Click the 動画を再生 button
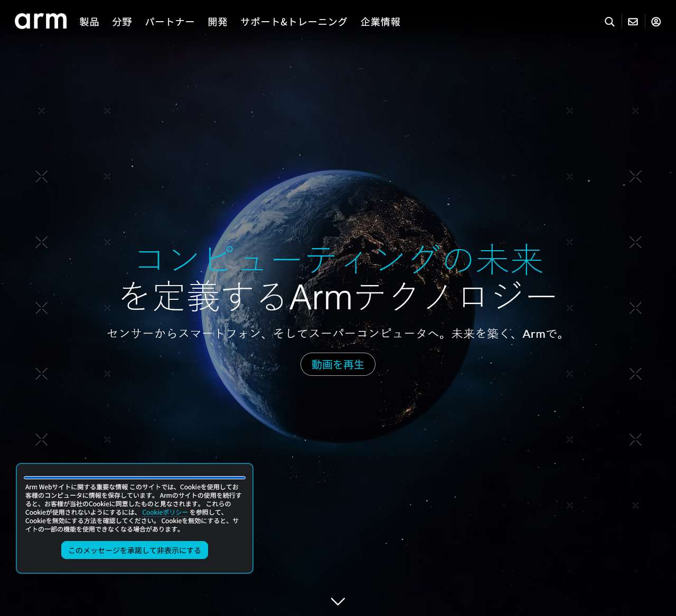Viewport: 676px width, 616px height. pos(338,364)
